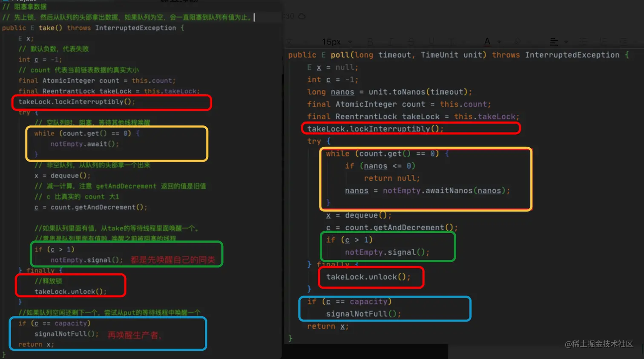The width and height of the screenshot is (644, 359).
Task: Click notEmpty.signal() in the take method
Action: pyautogui.click(x=87, y=260)
